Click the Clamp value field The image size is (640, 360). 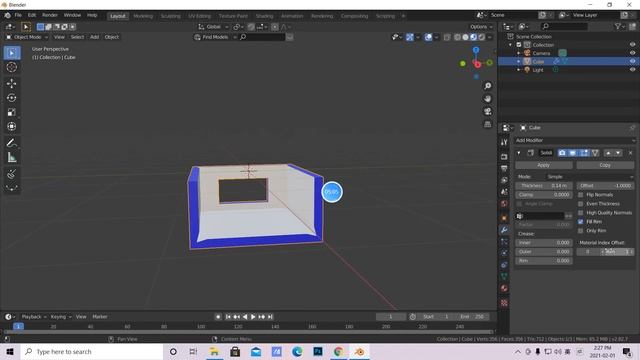[544, 195]
